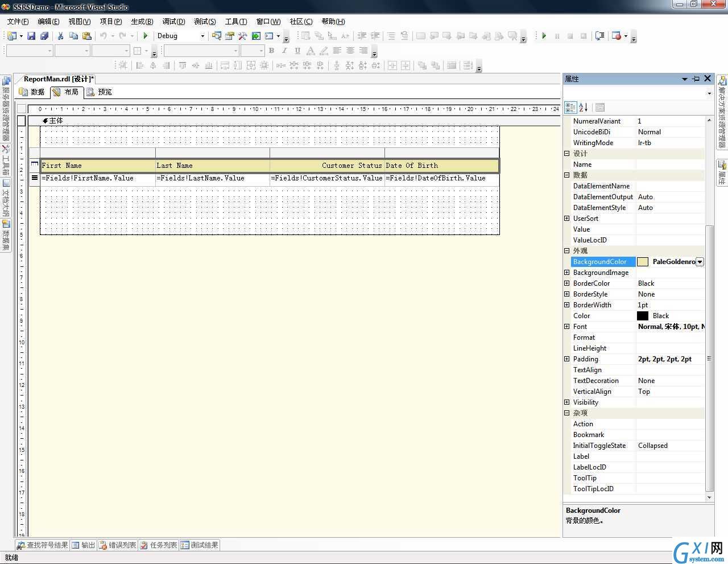Select the =Fields!DateOfBirth.Value cell

(442, 178)
